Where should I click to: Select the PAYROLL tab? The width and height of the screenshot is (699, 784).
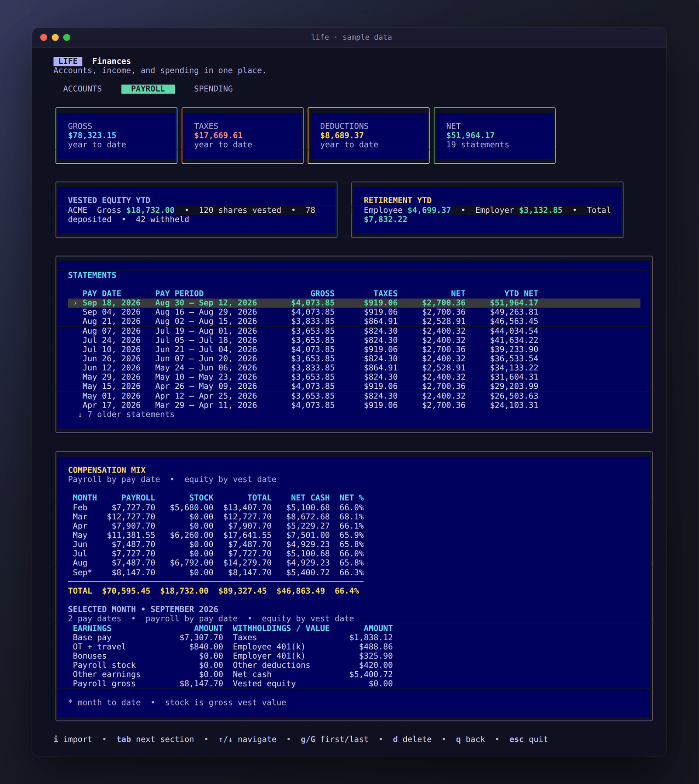tap(148, 89)
